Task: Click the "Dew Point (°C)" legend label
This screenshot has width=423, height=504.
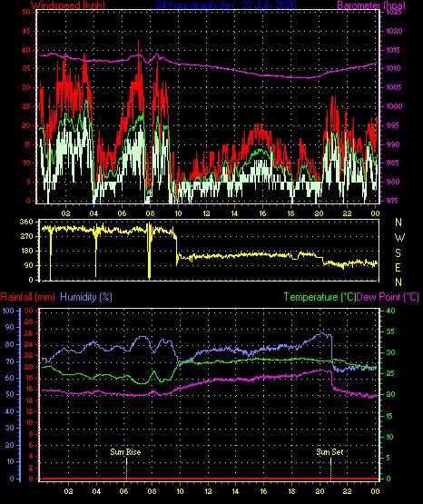Action: tap(388, 297)
